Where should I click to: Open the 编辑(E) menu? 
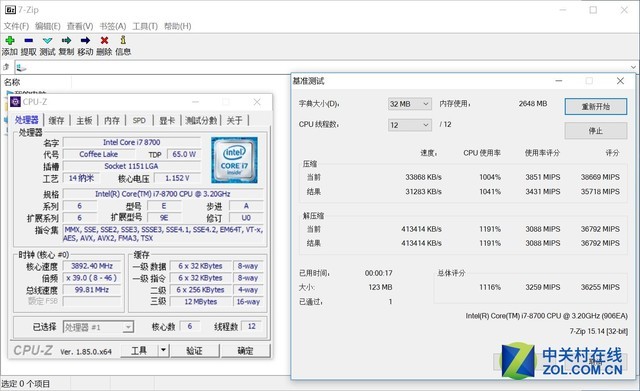48,26
